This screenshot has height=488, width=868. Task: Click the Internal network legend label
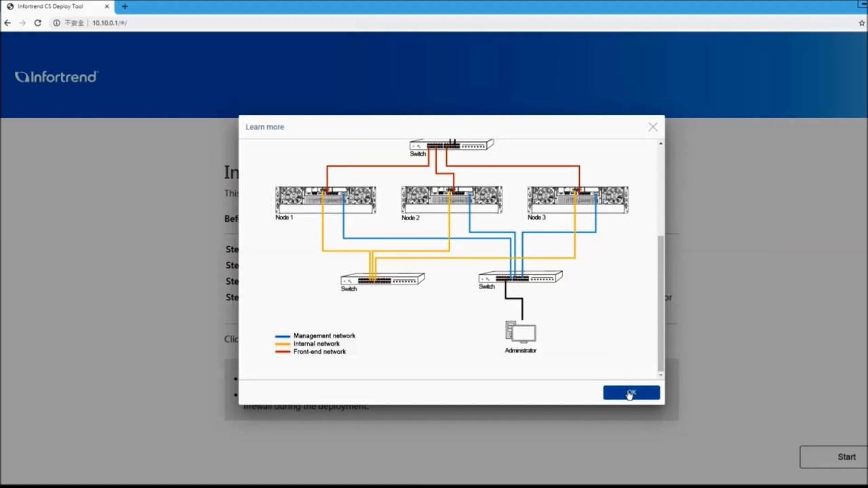coord(317,344)
